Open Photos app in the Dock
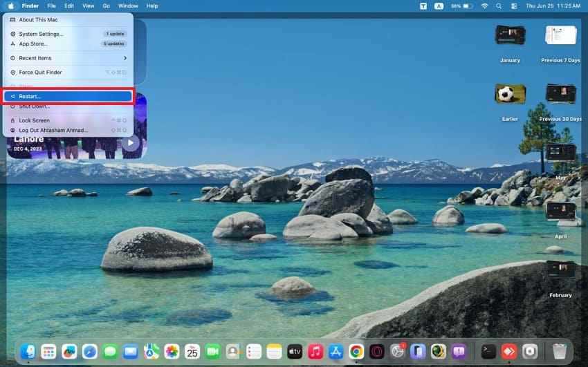The height and width of the screenshot is (367, 588). (172, 352)
